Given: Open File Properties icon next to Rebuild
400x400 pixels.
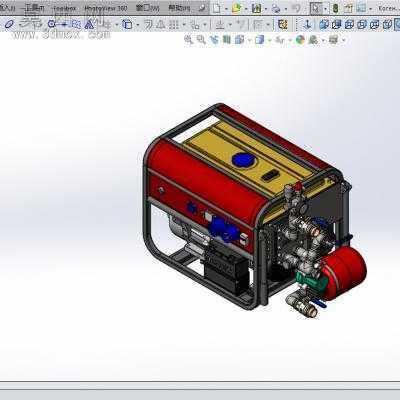Looking at the screenshot, I should [348, 8].
